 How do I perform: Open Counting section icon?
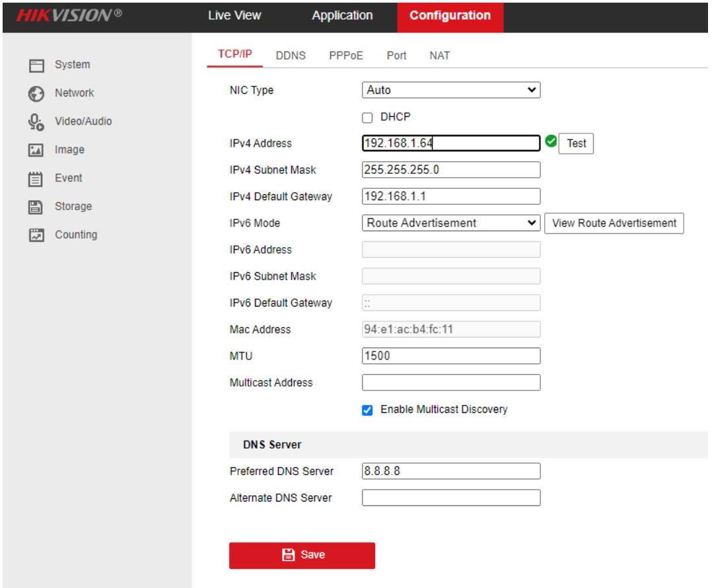(x=36, y=235)
